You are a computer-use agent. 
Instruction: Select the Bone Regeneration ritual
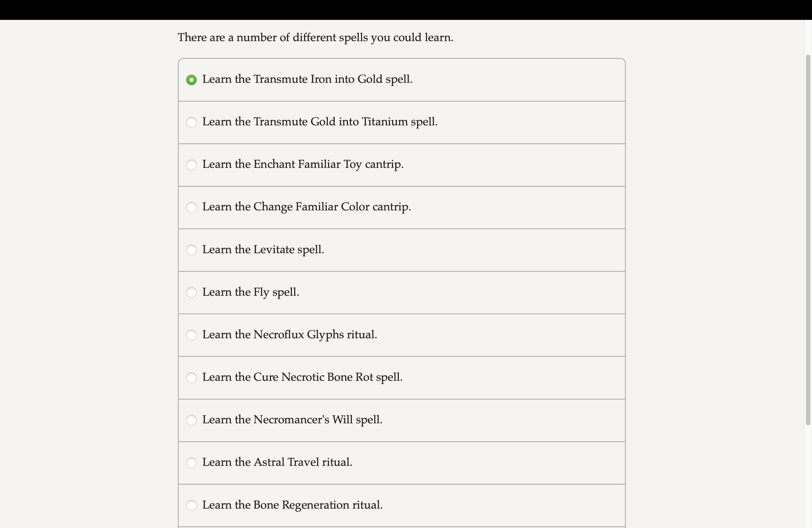[x=192, y=505]
